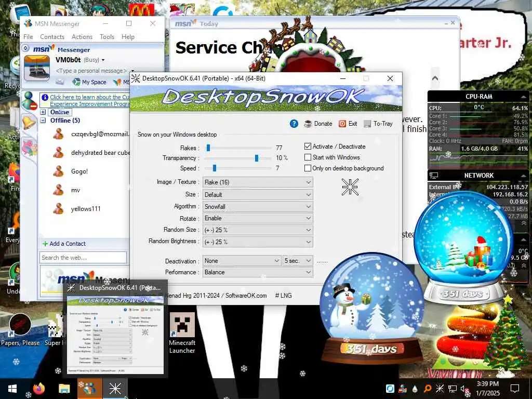
Task: Open the Tools menu in MSN Messenger
Action: coord(107,37)
